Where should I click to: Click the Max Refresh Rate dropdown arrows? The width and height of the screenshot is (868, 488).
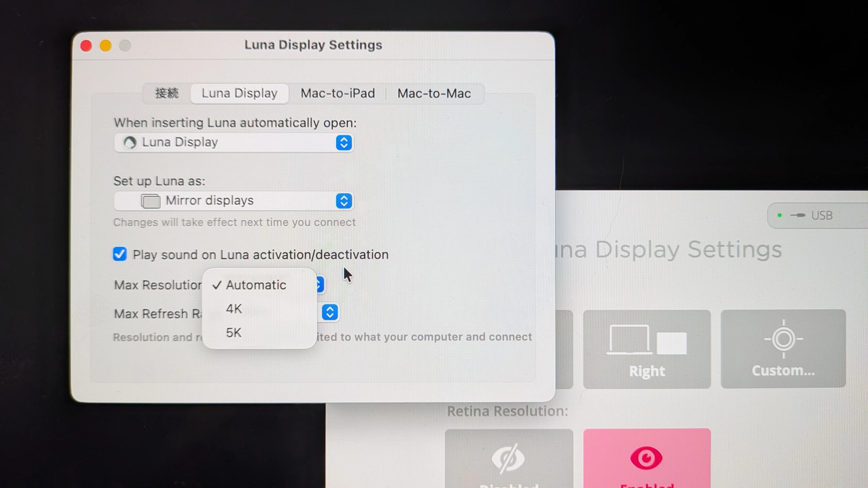pos(330,312)
